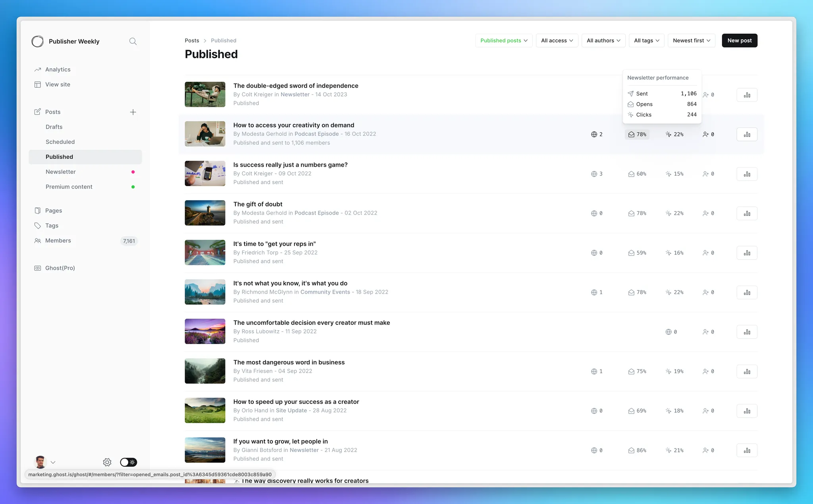
Task: Open Premium content view with green dot
Action: 69,187
